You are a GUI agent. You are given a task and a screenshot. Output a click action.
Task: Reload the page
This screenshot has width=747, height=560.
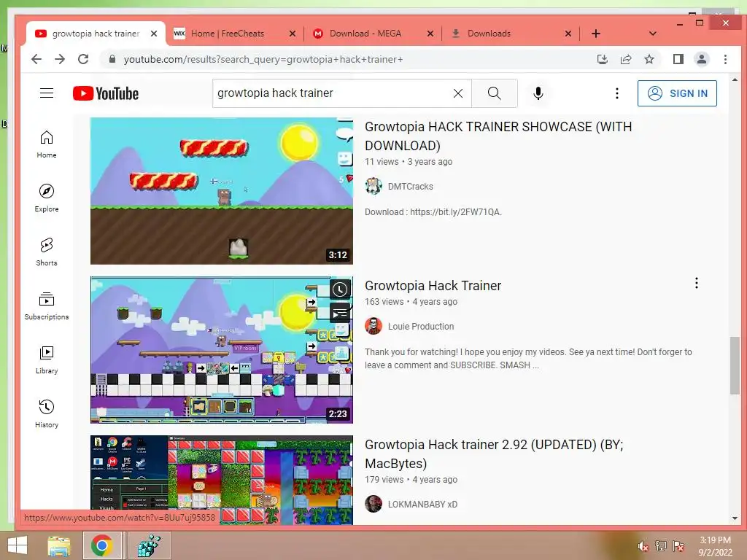[83, 59]
